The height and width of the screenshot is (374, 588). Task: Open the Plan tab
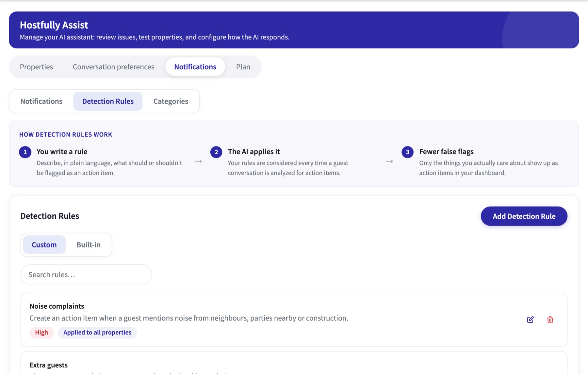coord(243,67)
